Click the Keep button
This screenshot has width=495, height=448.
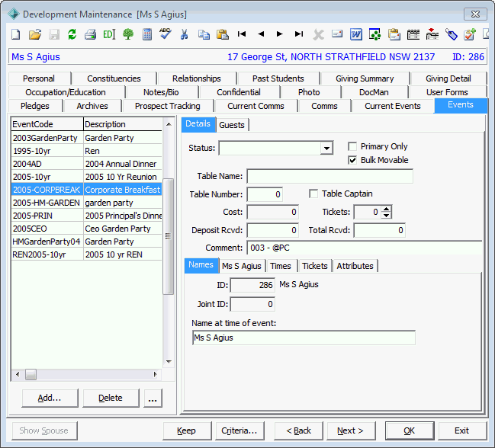coord(186,430)
